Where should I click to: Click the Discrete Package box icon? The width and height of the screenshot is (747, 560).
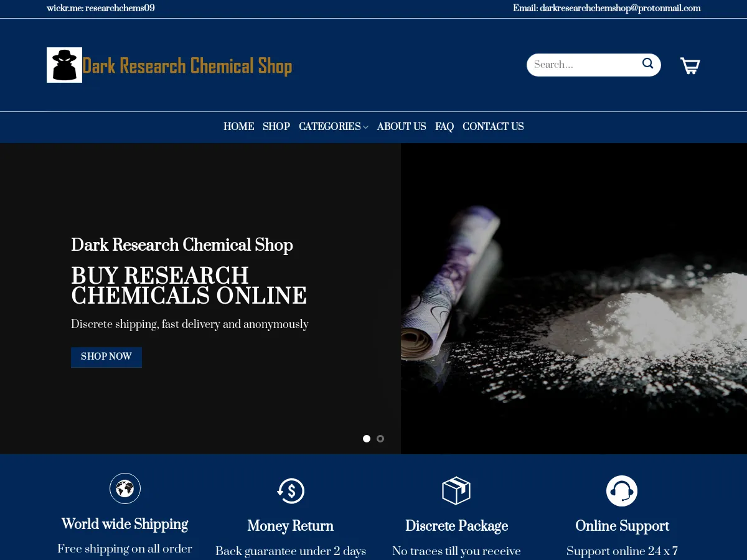point(456,490)
